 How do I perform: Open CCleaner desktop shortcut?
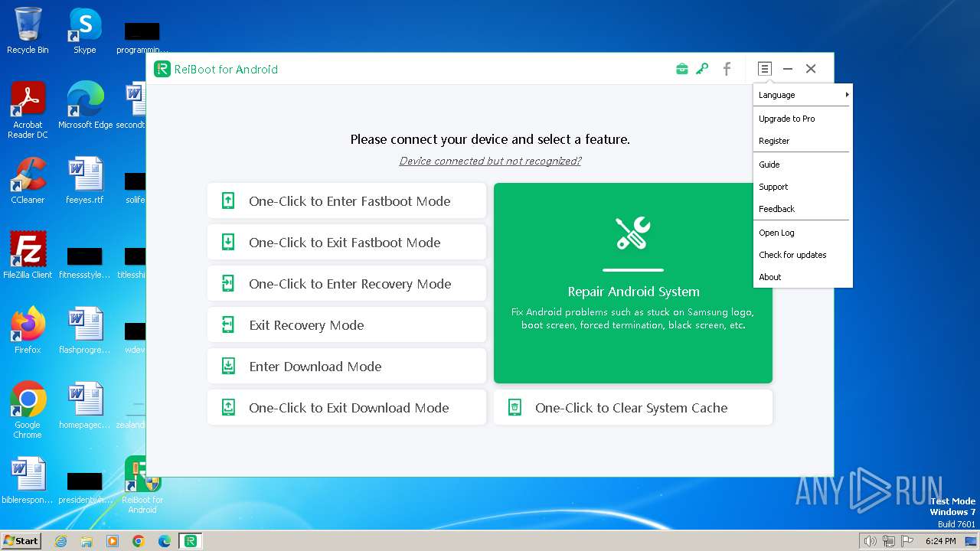(28, 181)
